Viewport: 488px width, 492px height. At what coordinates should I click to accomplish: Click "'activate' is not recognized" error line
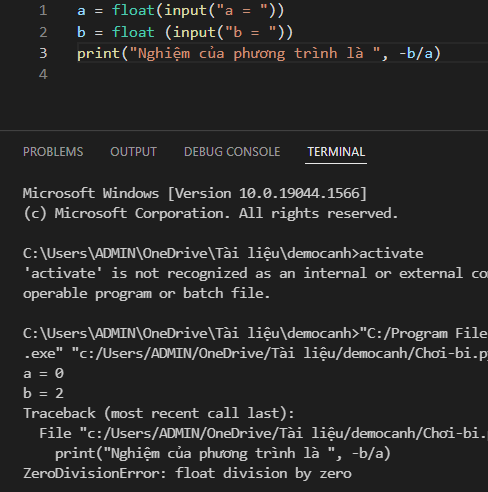[x=255, y=273]
